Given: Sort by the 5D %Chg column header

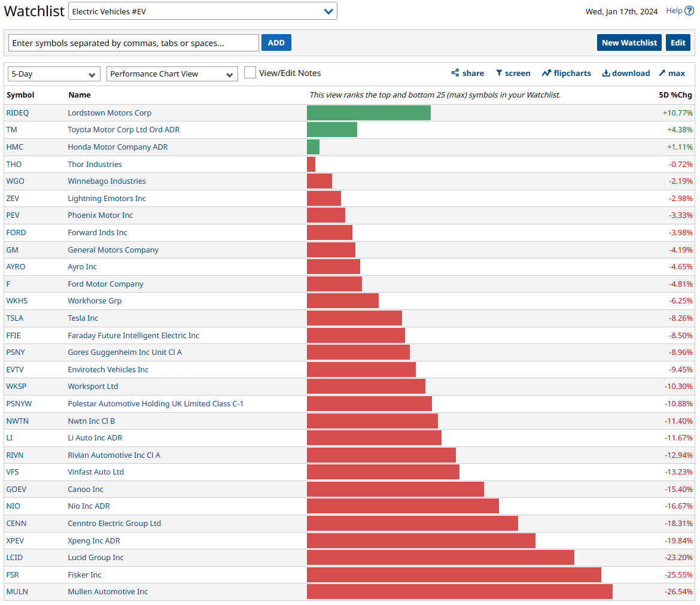Looking at the screenshot, I should (x=675, y=95).
